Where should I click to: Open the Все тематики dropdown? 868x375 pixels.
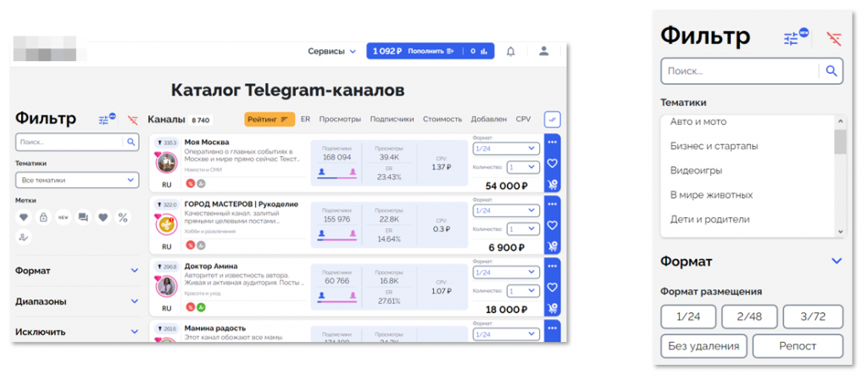coord(77,180)
